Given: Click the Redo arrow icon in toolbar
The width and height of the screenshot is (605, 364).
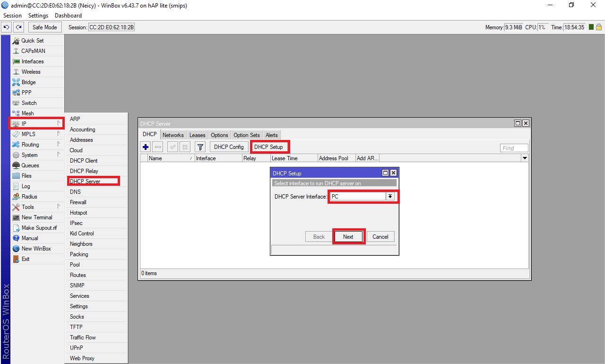Looking at the screenshot, I should (x=18, y=27).
